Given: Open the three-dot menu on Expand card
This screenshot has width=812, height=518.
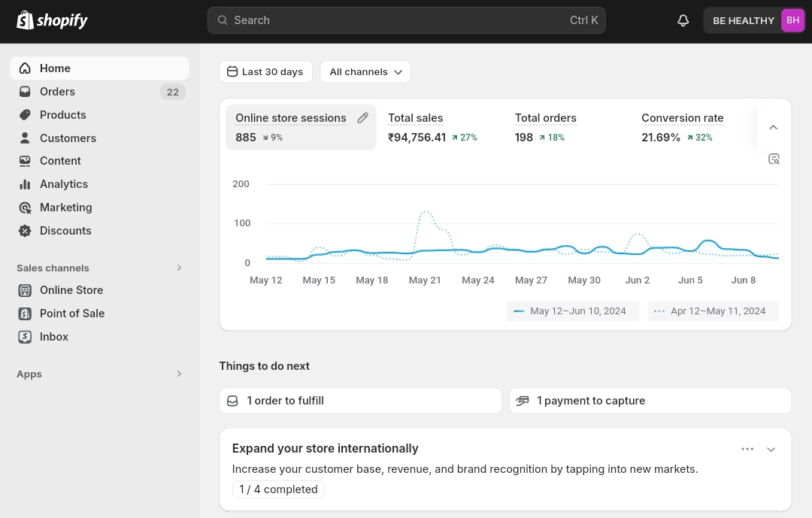Looking at the screenshot, I should pyautogui.click(x=747, y=449).
